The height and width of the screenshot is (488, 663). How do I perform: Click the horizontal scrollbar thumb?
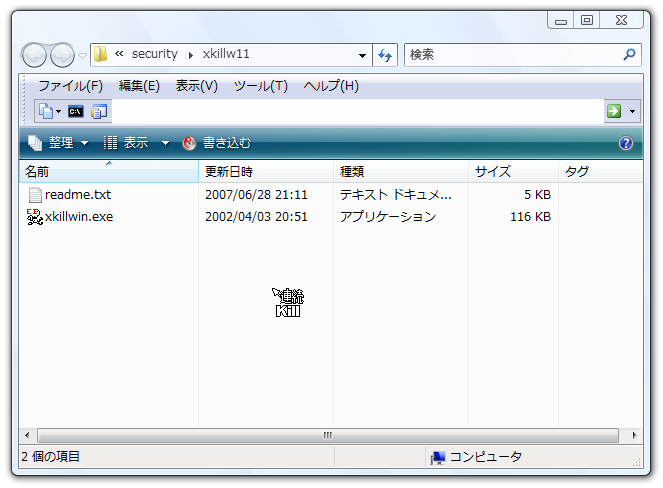[328, 435]
